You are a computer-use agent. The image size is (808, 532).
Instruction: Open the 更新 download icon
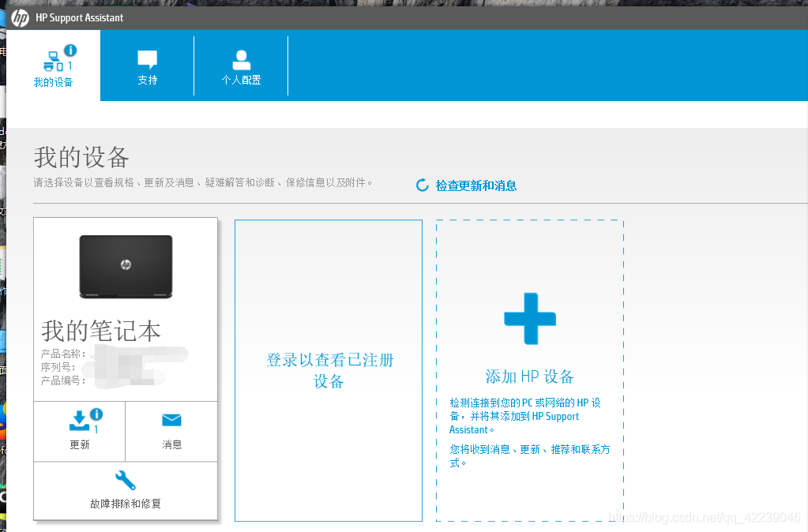click(x=79, y=421)
